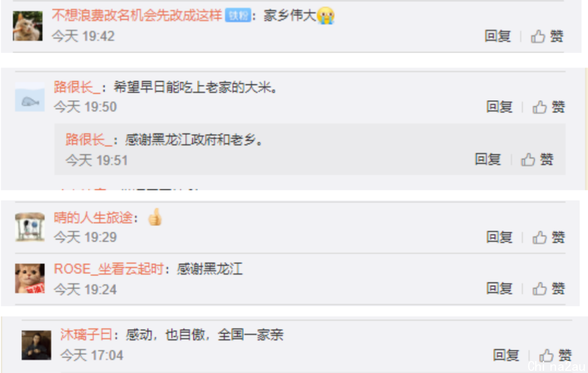Reply to 沐璃子曰's 17:04 comment
The width and height of the screenshot is (588, 373).
point(506,355)
